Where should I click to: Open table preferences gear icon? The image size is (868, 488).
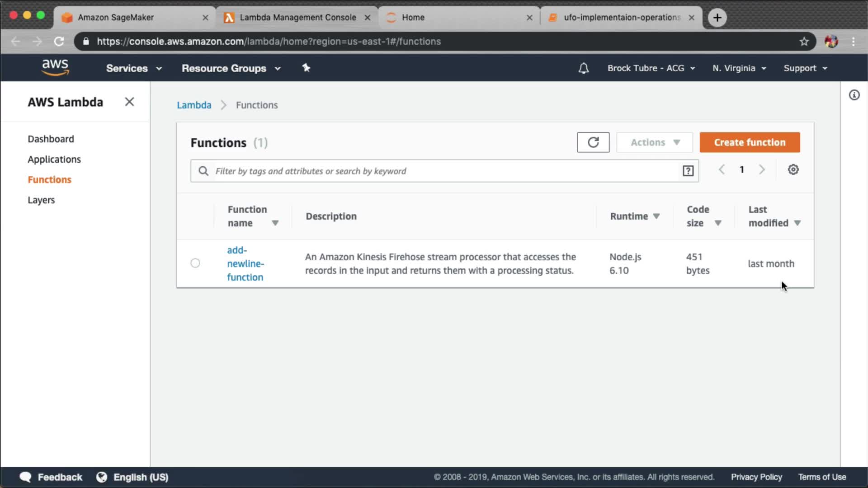(x=793, y=169)
